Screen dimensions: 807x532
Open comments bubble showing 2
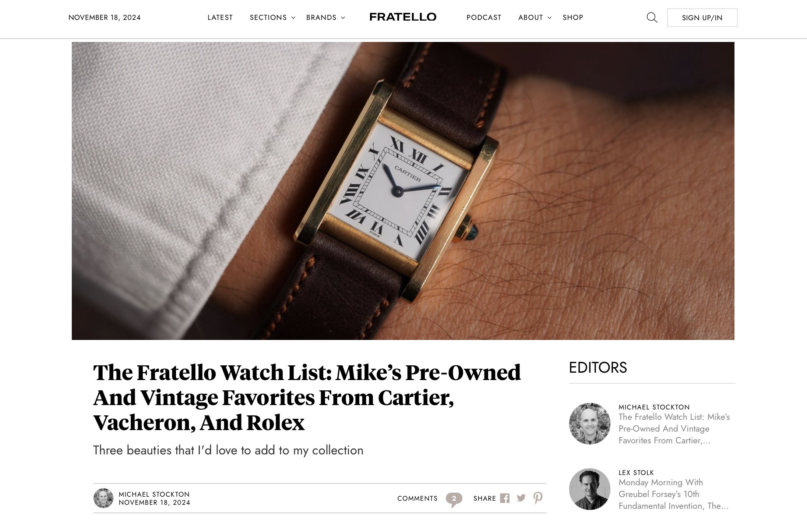pyautogui.click(x=454, y=499)
